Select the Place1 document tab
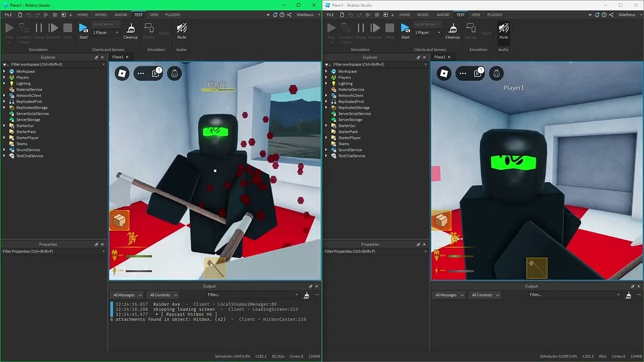 pyautogui.click(x=119, y=57)
